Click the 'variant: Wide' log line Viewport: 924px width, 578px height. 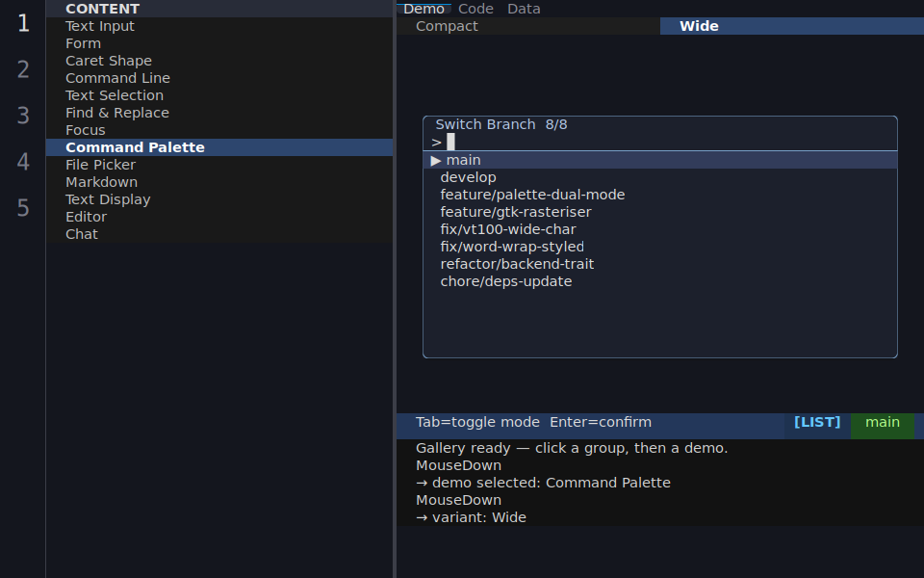coord(471,517)
